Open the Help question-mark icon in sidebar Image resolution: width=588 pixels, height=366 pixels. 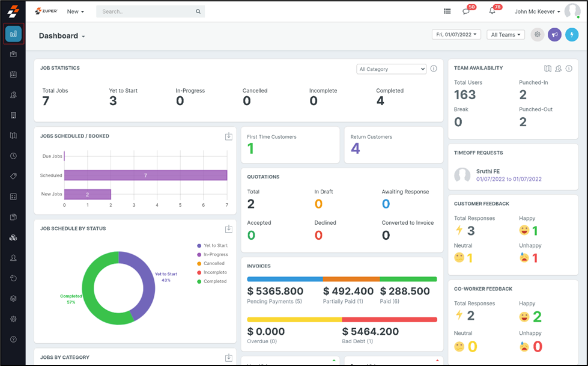13,338
